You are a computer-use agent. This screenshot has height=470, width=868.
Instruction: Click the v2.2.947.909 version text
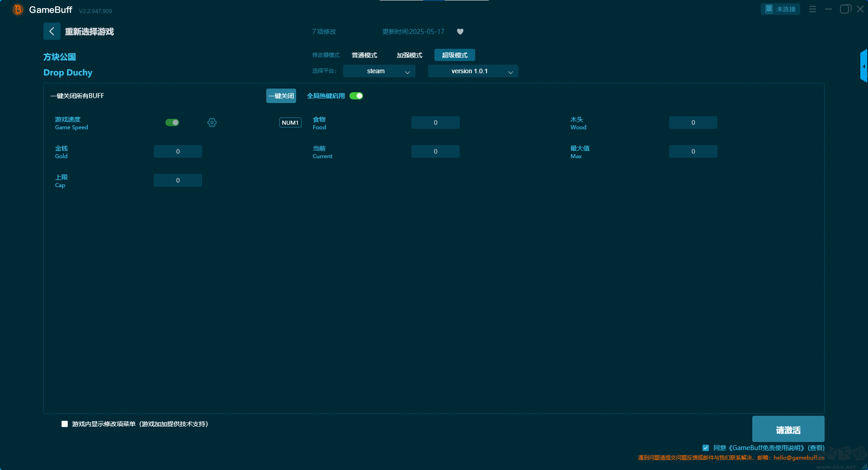[95, 11]
